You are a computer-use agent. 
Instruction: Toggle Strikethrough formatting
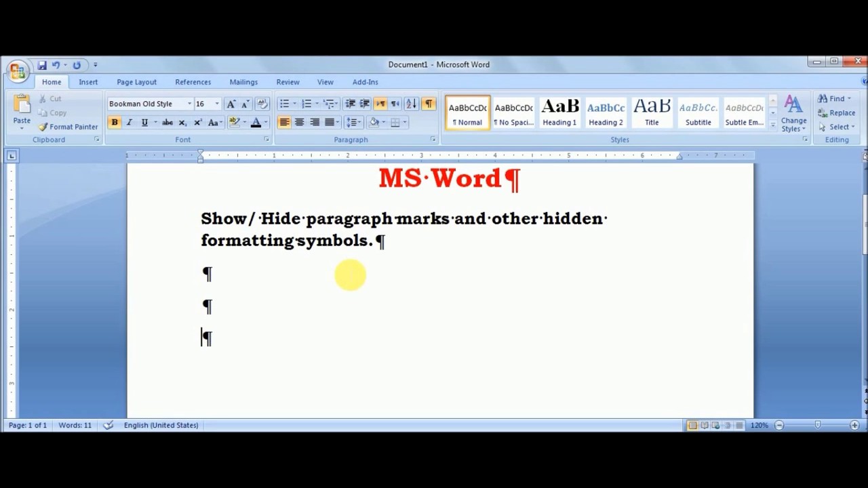167,123
